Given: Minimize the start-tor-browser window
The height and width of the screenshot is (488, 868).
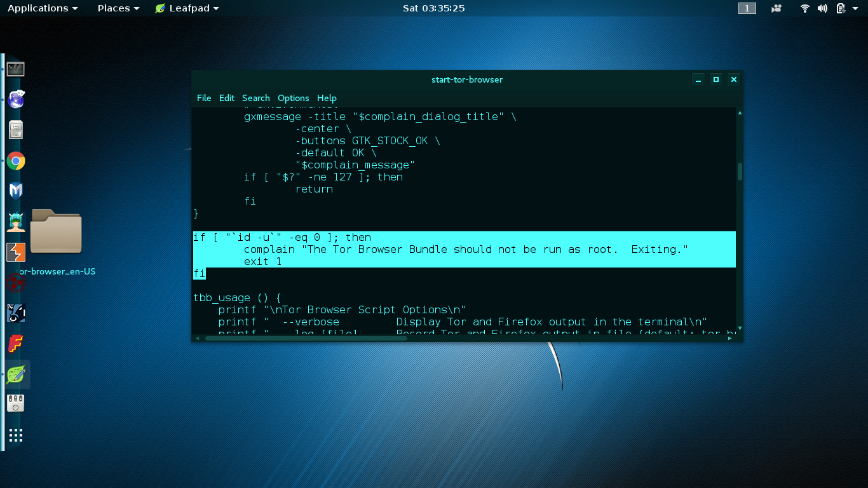Looking at the screenshot, I should click(698, 79).
